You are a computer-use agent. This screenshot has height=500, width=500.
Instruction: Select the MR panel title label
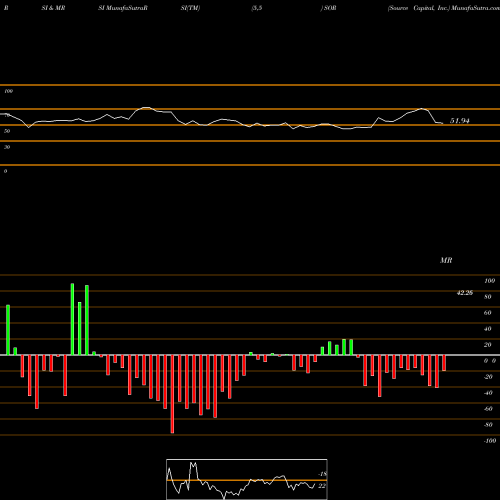(446, 260)
